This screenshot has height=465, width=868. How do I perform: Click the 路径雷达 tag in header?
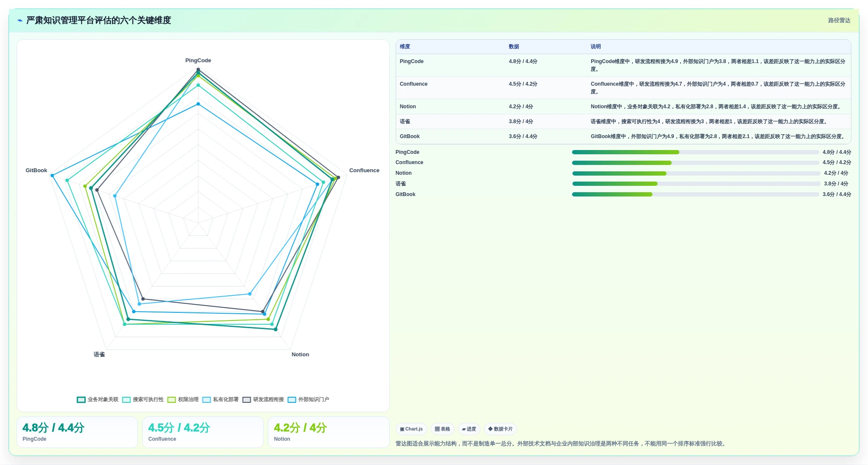[839, 20]
